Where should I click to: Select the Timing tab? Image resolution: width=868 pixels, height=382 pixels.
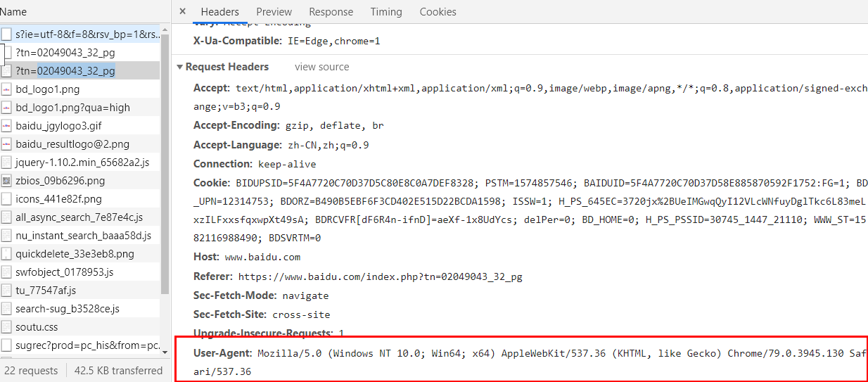tap(386, 12)
